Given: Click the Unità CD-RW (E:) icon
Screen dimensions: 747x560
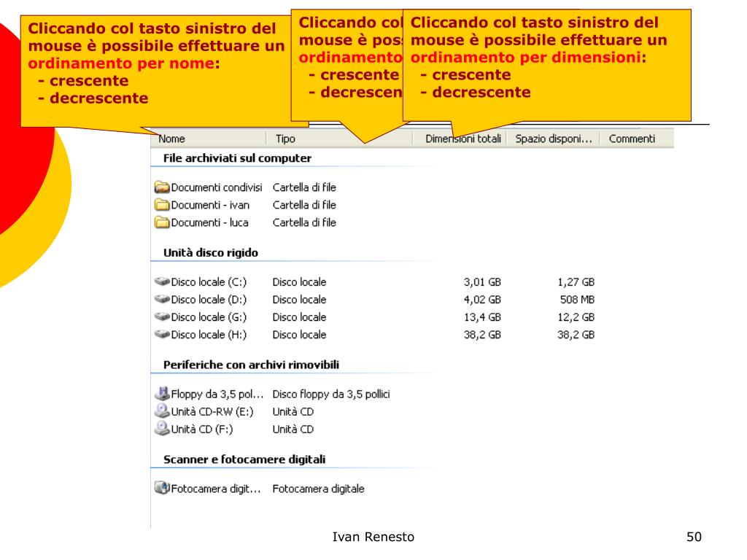Looking at the screenshot, I should coord(162,411).
